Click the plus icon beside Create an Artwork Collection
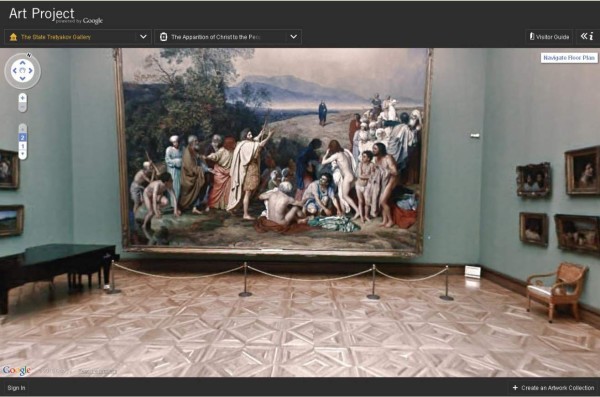Viewport: 600px width, 397px height. pyautogui.click(x=515, y=388)
